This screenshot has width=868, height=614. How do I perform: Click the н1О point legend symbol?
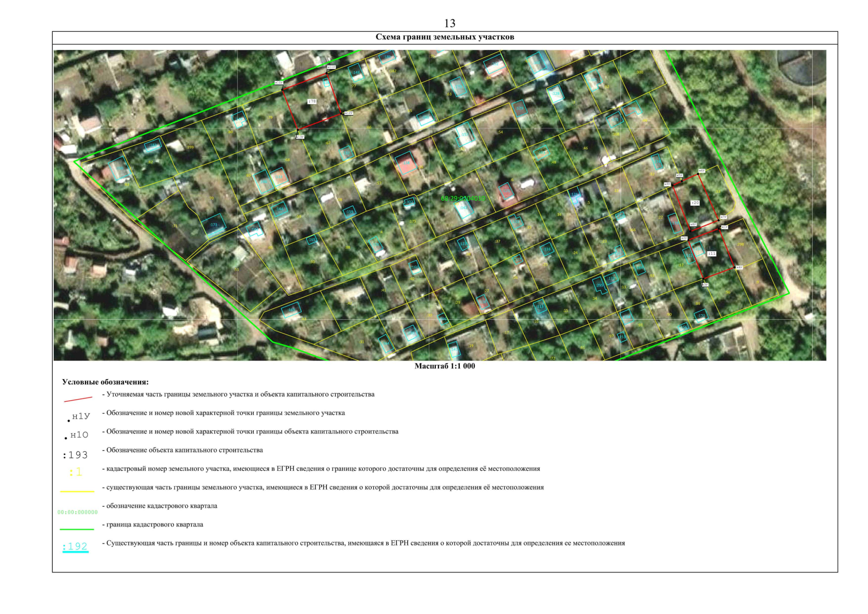click(x=78, y=435)
